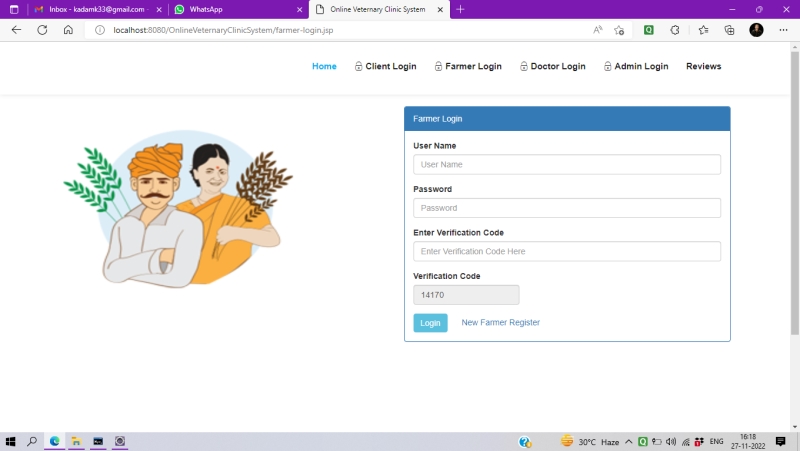Screen dimensions: 800x451
Task: Click the Farmer Login panel header
Action: pos(567,119)
